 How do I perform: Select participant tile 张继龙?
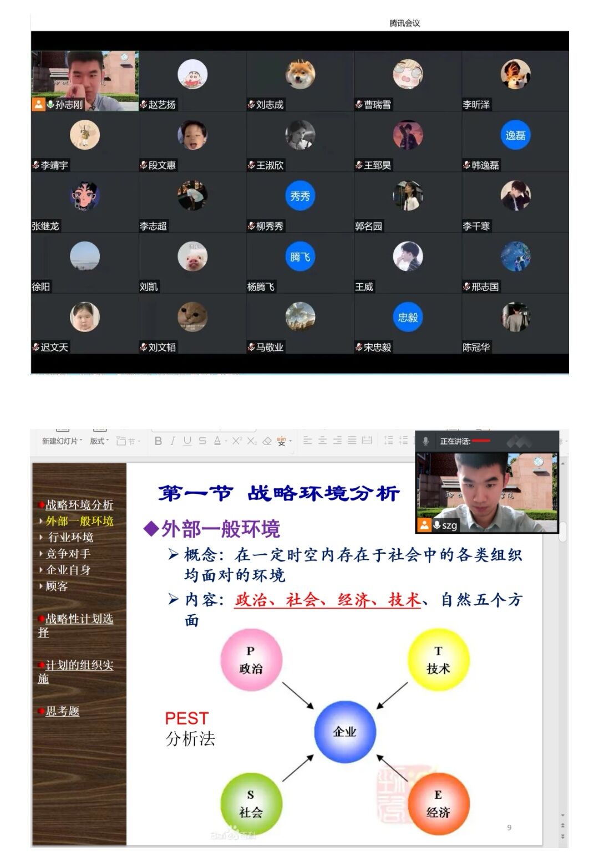point(85,202)
